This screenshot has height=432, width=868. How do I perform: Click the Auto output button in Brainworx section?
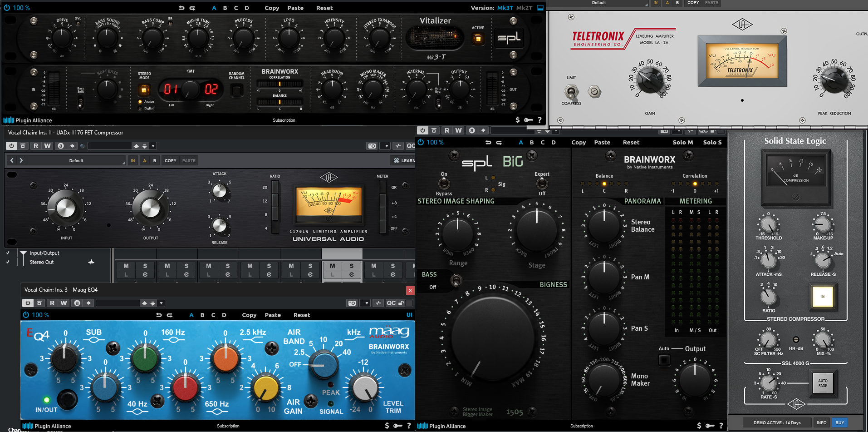click(664, 360)
